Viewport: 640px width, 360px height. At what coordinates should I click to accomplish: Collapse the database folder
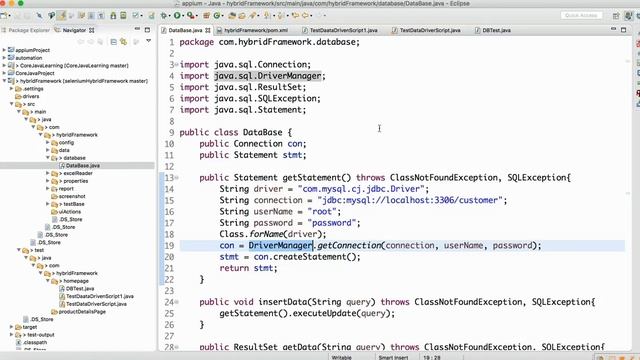[x=48, y=158]
